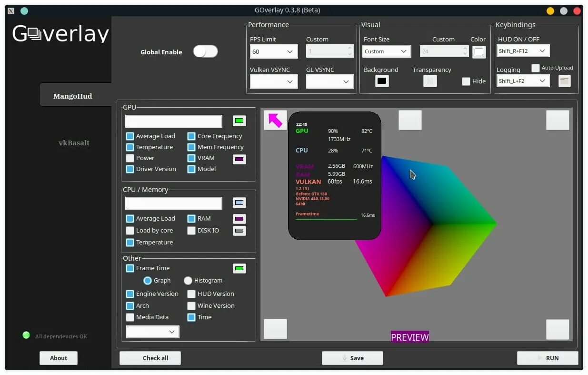Open the CPU light-blue color swatch
The height and width of the screenshot is (375, 588).
[239, 203]
